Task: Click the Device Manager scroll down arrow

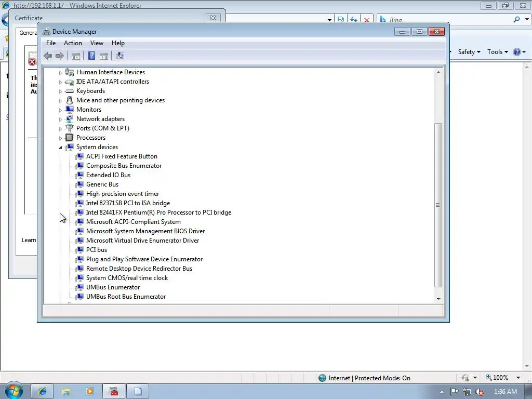Action: tap(438, 299)
